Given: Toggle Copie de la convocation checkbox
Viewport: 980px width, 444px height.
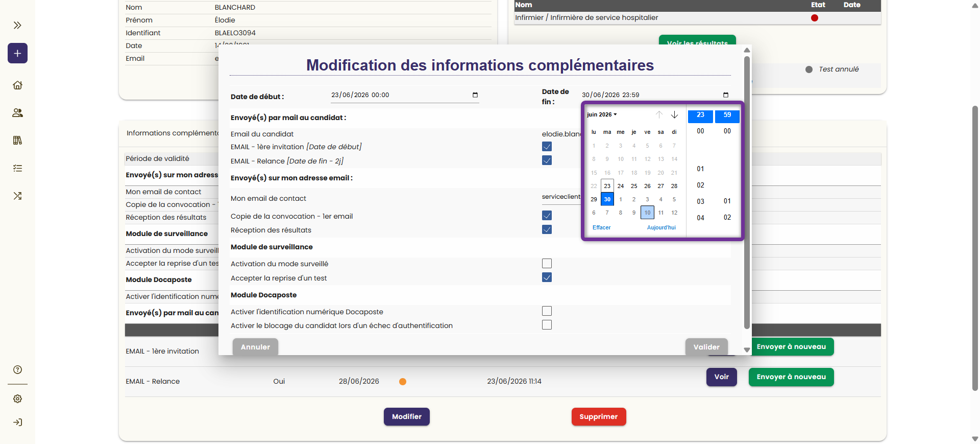Looking at the screenshot, I should pyautogui.click(x=547, y=216).
